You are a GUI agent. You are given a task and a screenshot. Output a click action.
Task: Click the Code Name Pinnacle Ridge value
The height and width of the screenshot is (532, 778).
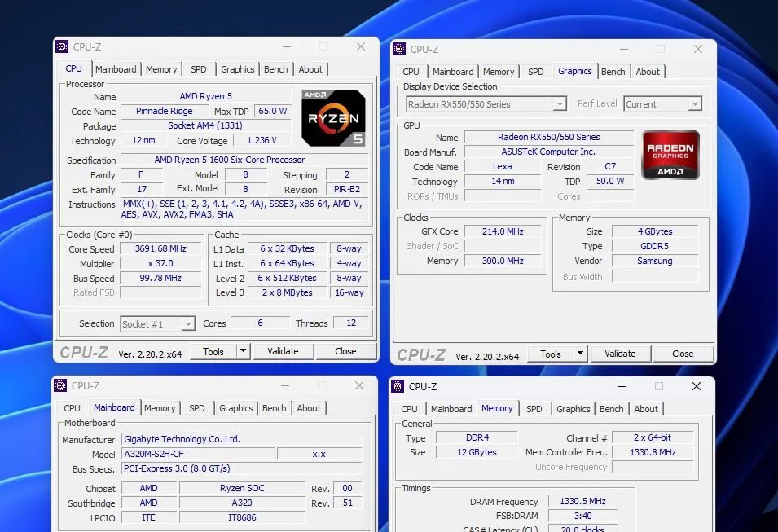click(x=165, y=111)
